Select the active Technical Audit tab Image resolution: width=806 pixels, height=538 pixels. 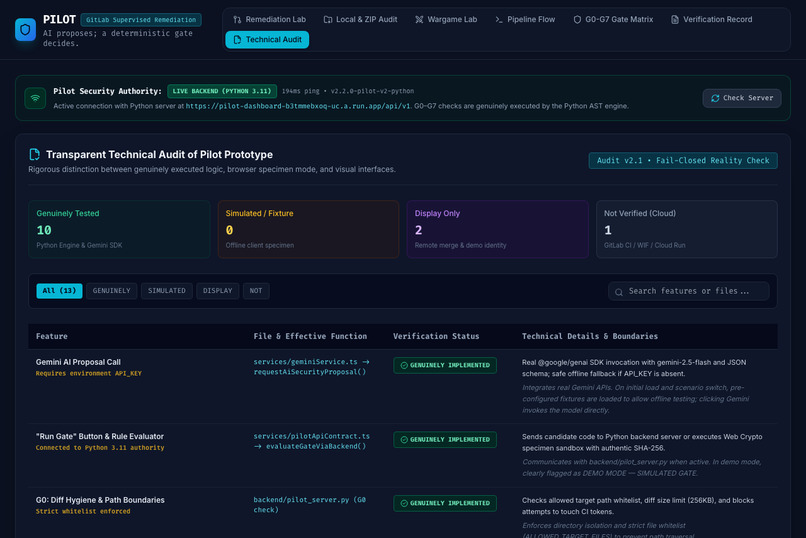[x=267, y=40]
